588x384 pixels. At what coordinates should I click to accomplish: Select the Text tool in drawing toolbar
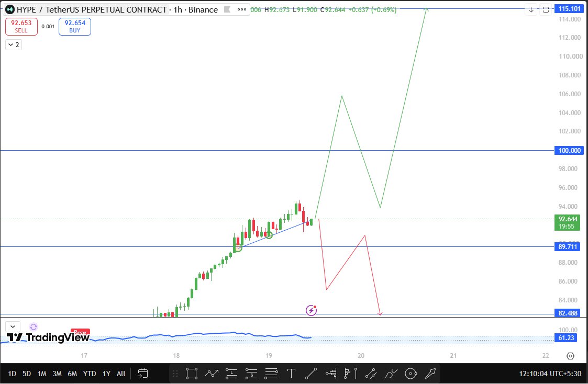(291, 374)
